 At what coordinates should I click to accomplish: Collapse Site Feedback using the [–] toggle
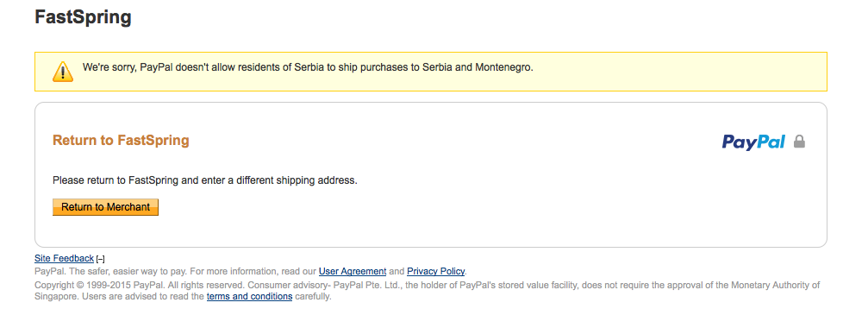(x=100, y=259)
